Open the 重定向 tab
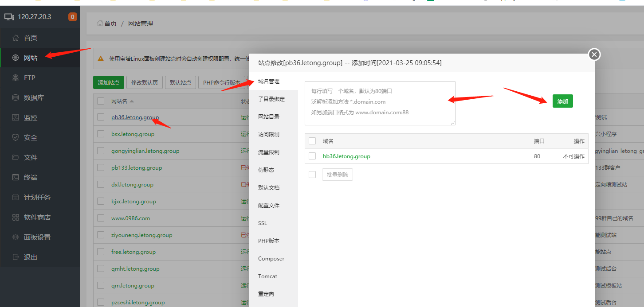The height and width of the screenshot is (307, 644). [x=274, y=294]
